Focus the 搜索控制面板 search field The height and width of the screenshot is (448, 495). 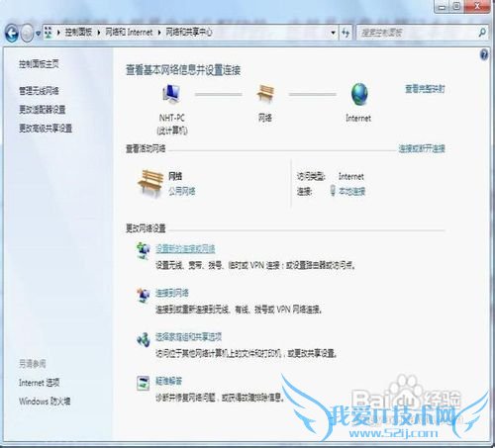tap(417, 33)
